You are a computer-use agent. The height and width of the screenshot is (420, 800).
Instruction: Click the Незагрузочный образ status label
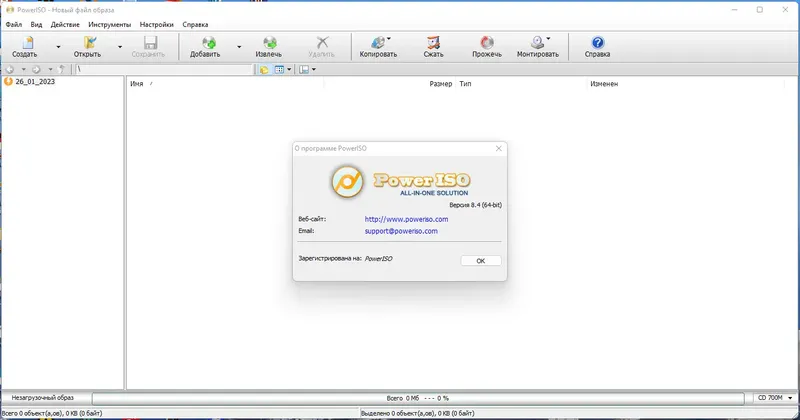pyautogui.click(x=43, y=398)
